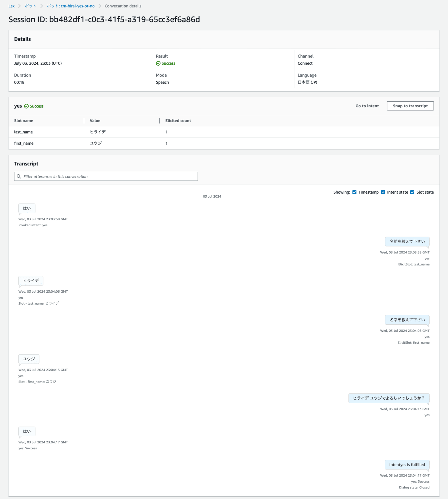Image resolution: width=448 pixels, height=499 pixels.
Task: Click the Success check icon beside yes intent
Action: [26, 106]
